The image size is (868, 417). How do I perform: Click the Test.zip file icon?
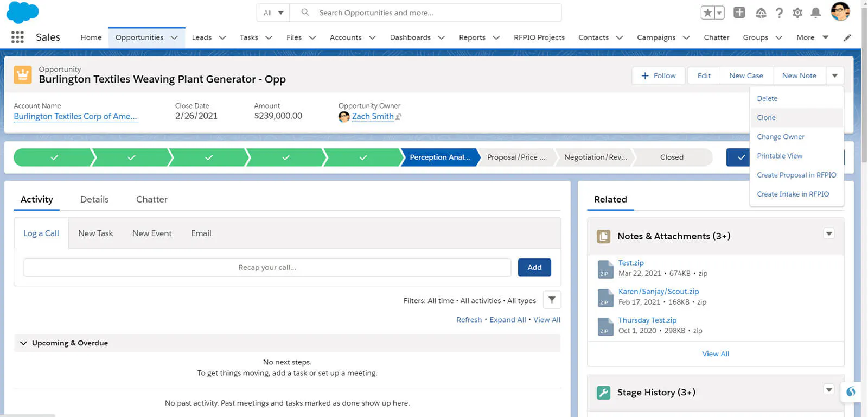click(x=605, y=269)
